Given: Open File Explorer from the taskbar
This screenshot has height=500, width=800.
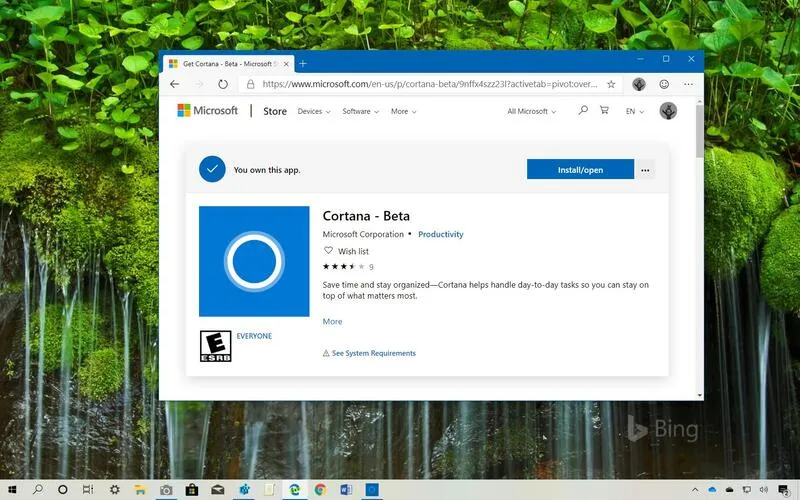Looking at the screenshot, I should pyautogui.click(x=140, y=490).
